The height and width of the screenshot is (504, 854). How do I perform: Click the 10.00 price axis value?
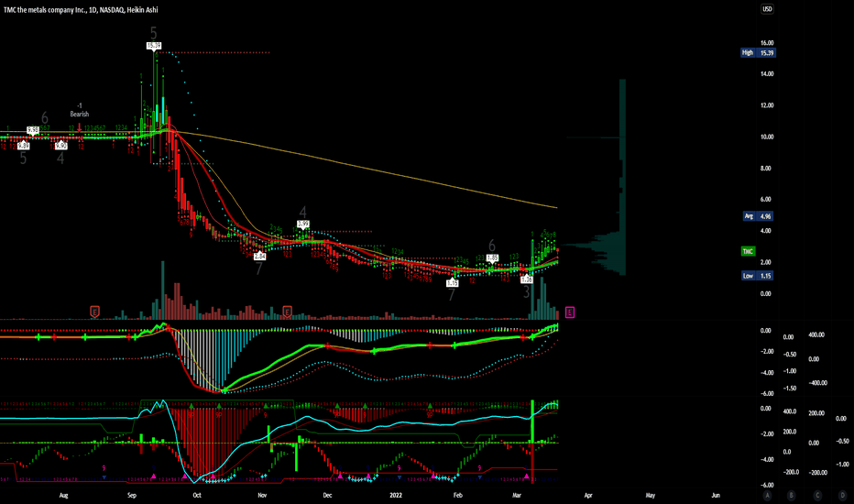767,137
